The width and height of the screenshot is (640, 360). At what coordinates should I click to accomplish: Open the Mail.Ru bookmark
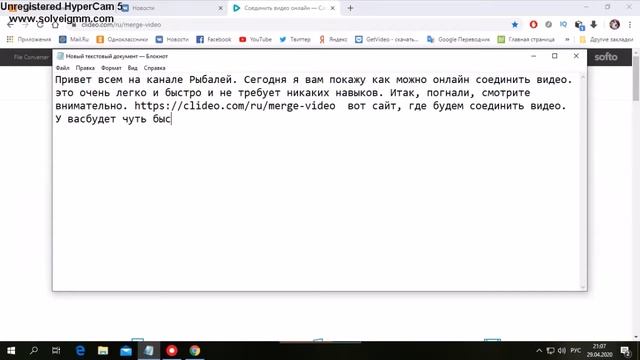(74, 39)
